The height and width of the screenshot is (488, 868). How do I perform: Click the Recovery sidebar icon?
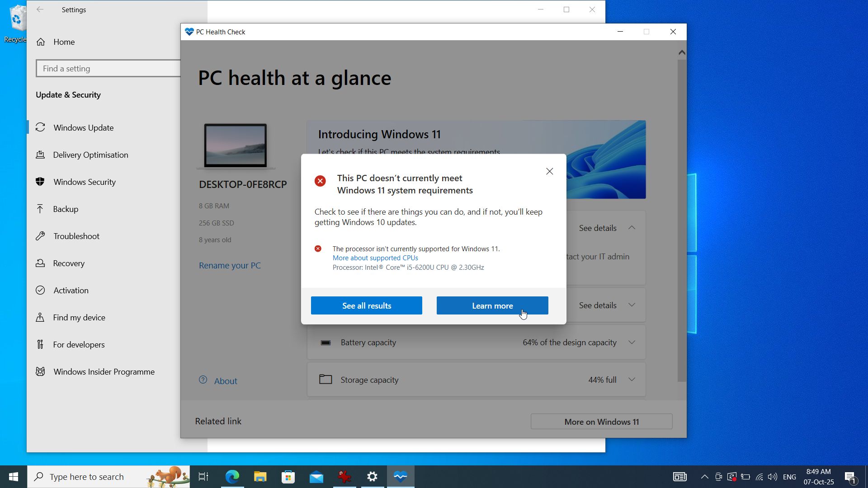40,263
